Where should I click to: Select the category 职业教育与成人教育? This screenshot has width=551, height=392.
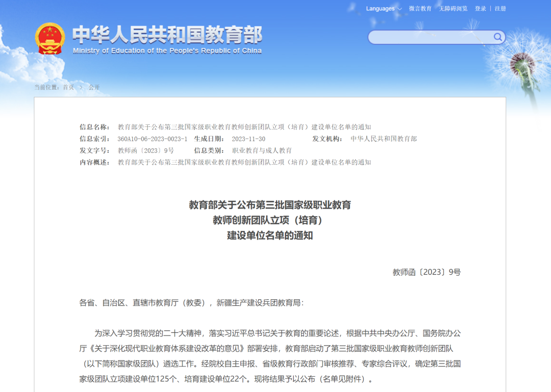(x=262, y=150)
